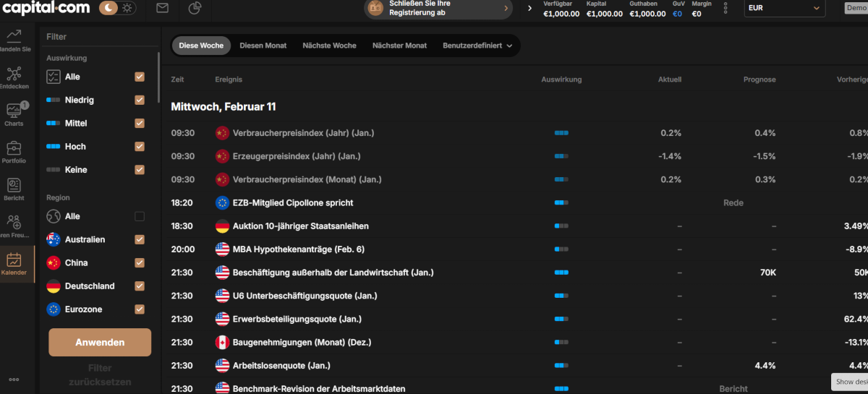Expand the balance details arrow in header

(x=529, y=9)
